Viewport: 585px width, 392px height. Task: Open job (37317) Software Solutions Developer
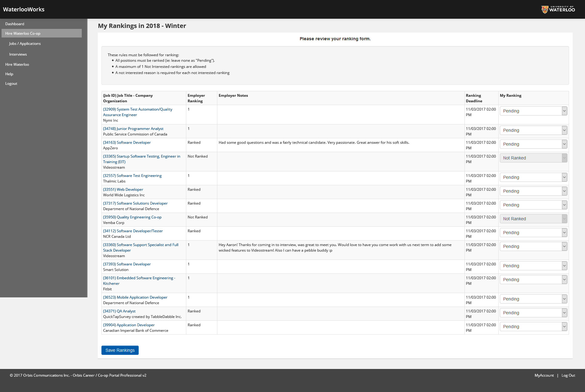click(x=135, y=203)
